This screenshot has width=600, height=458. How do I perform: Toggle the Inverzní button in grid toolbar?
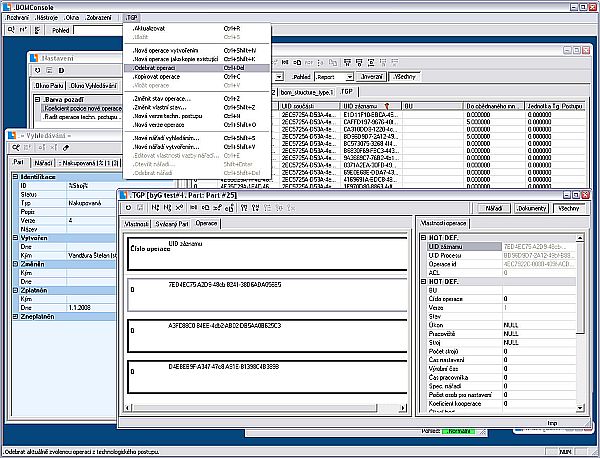click(x=370, y=75)
